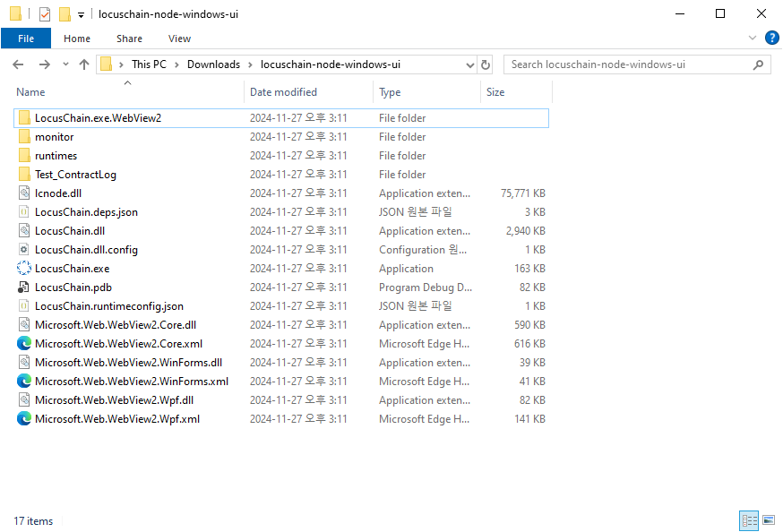Open the Customize Quick Access Toolbar dropdown
Viewport: 783px width, 532px height.
[81, 15]
